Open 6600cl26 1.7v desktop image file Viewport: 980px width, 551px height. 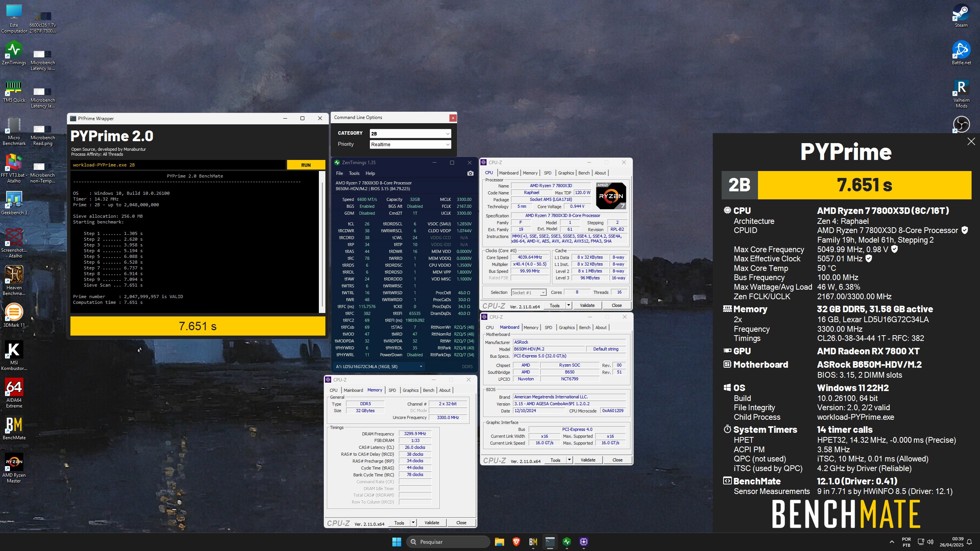(43, 22)
